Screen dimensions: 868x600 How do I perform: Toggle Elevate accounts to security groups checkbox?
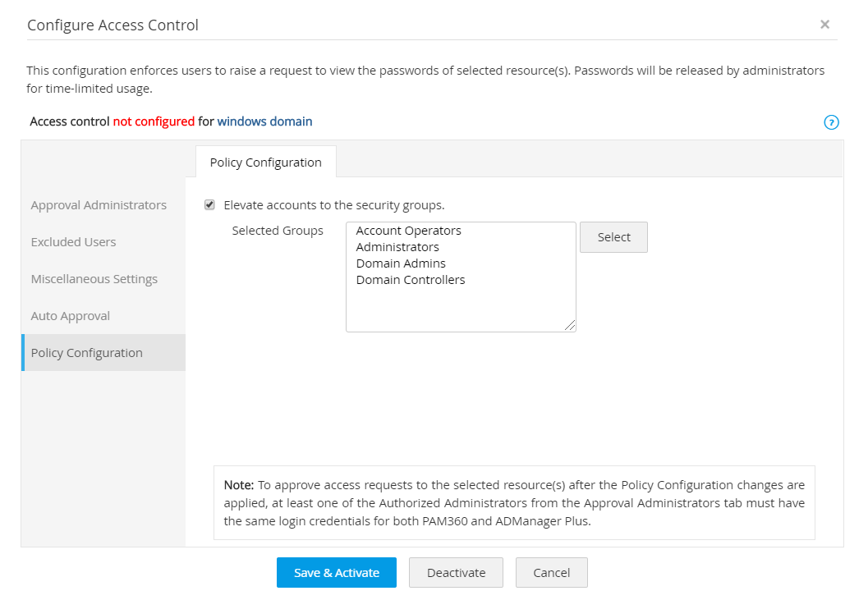(x=209, y=205)
